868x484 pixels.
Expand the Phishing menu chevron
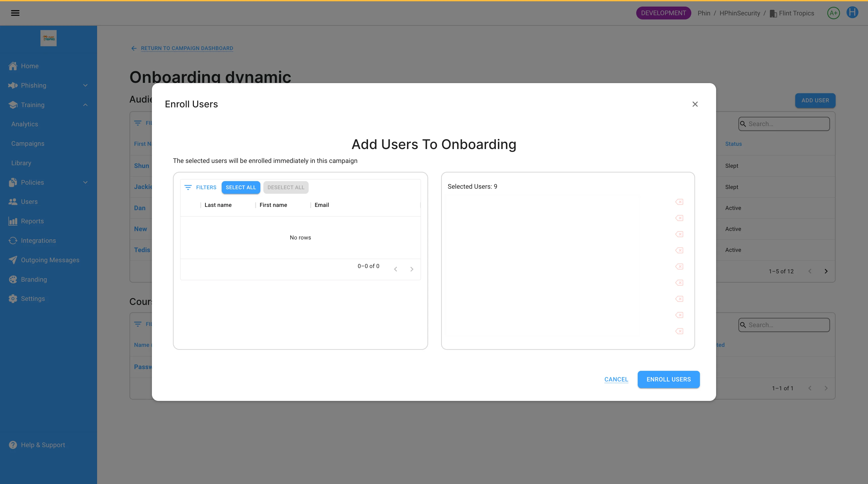pos(85,86)
